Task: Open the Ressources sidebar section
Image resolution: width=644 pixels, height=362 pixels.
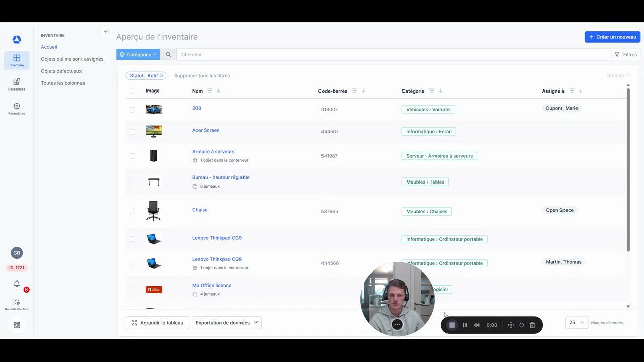Action: 17,84
